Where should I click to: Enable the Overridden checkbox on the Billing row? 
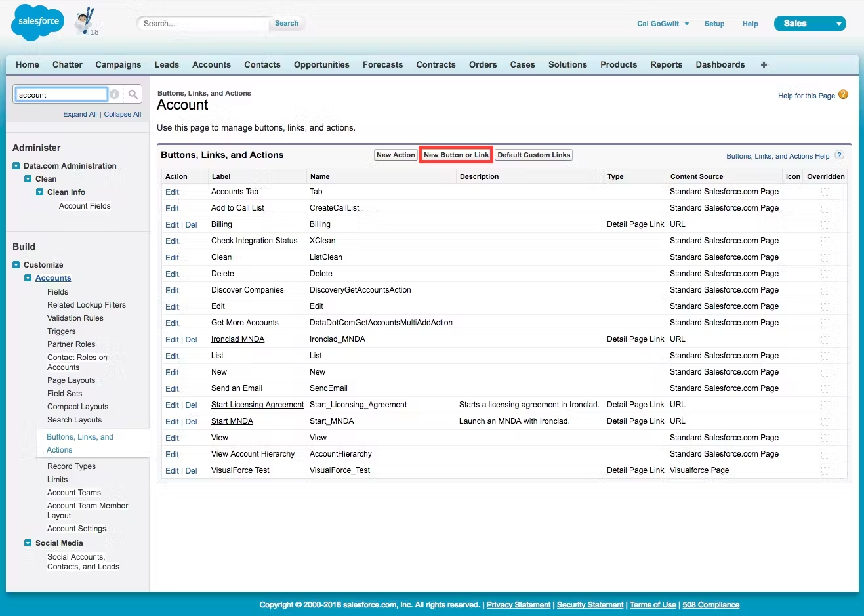coord(826,224)
